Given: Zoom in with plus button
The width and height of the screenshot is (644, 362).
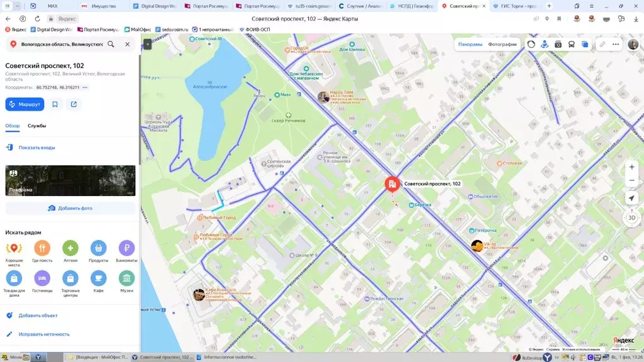Looking at the screenshot, I should (631, 167).
